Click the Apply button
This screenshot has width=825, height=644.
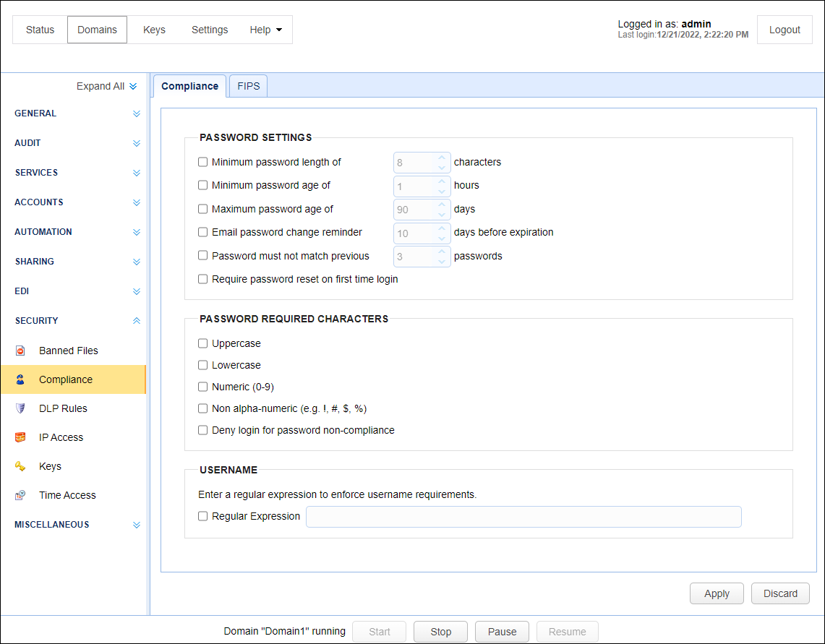click(717, 593)
